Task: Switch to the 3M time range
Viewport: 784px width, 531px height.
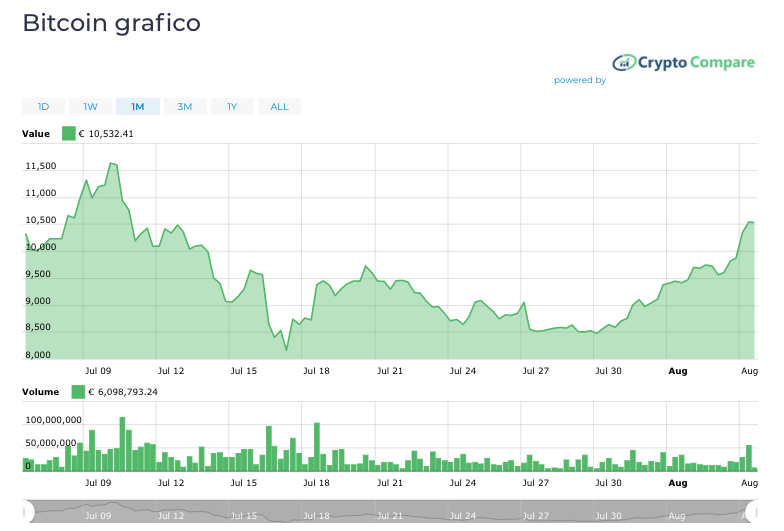Action: tap(185, 106)
